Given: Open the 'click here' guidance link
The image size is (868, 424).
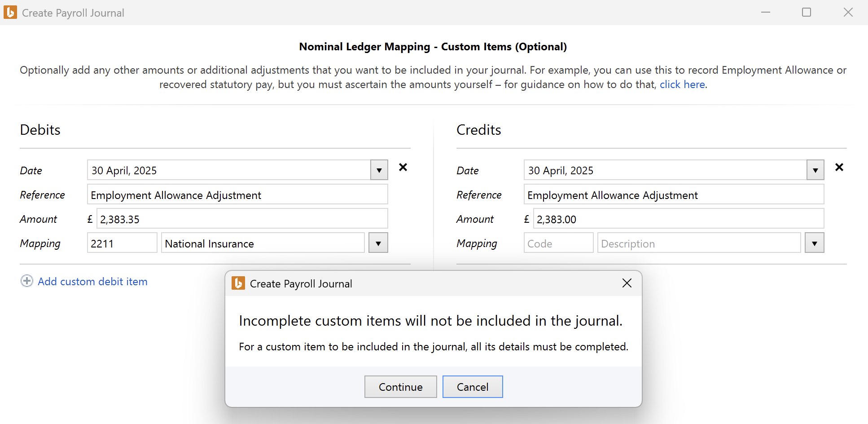Looking at the screenshot, I should 682,84.
